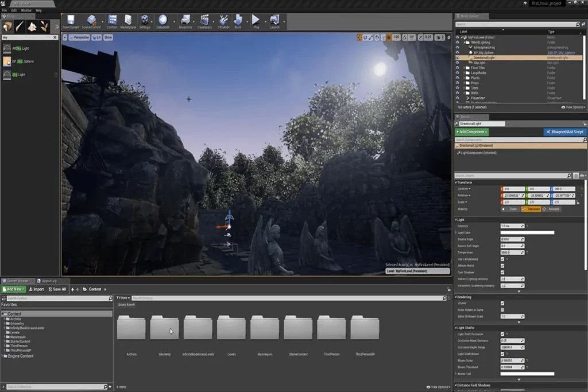Open the Add Component dropdown

471,132
